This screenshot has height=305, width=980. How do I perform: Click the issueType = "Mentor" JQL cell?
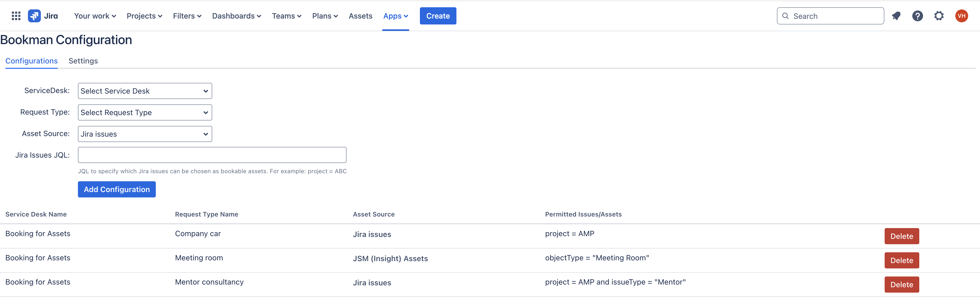(615, 282)
